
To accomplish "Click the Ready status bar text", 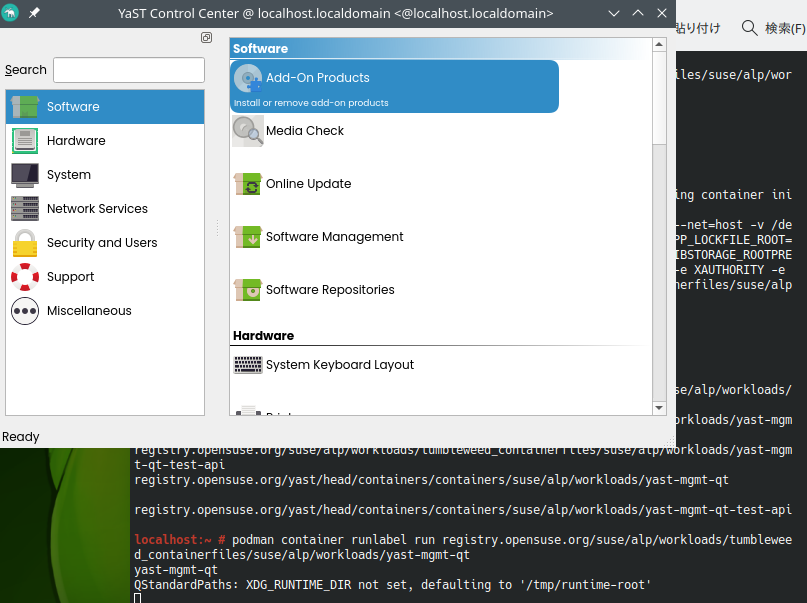I will pos(21,437).
